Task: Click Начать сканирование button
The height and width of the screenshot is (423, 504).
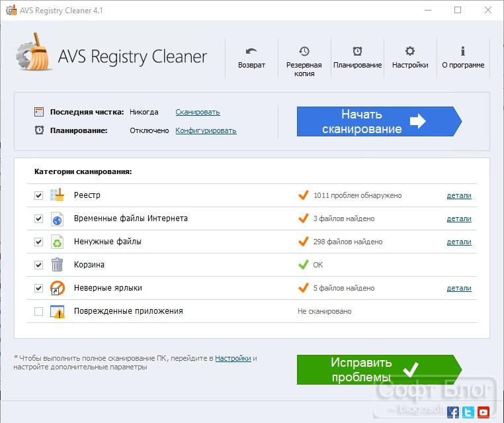Action: (x=379, y=121)
